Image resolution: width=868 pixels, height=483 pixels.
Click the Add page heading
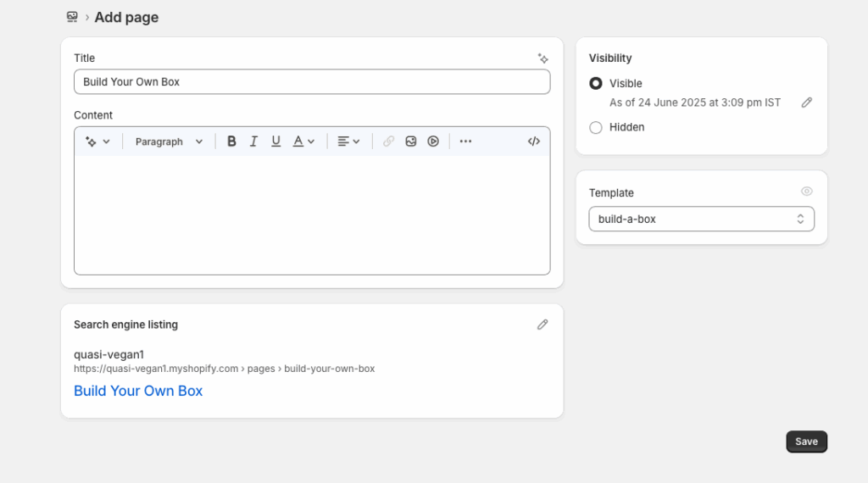[x=126, y=17]
